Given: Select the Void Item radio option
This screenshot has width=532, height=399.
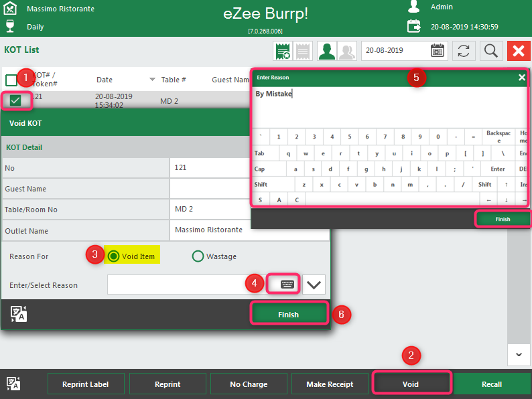Looking at the screenshot, I should pyautogui.click(x=113, y=256).
